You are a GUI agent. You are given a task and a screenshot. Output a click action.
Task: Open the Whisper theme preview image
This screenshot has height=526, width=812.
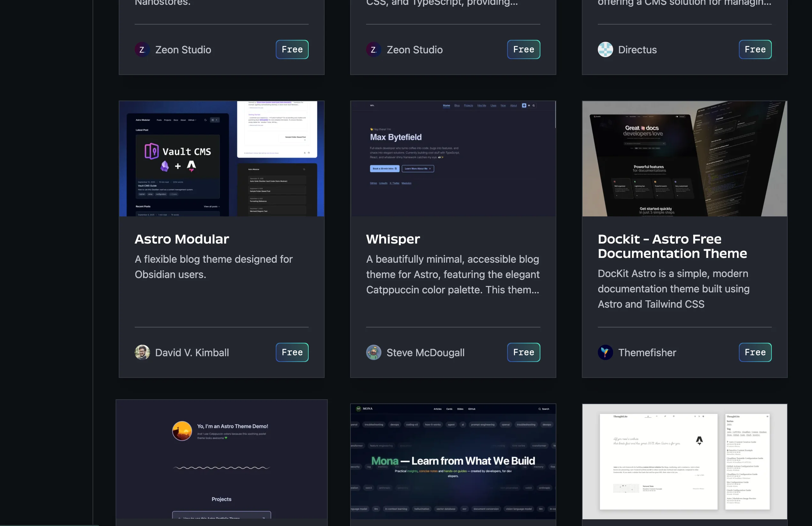pos(453,159)
